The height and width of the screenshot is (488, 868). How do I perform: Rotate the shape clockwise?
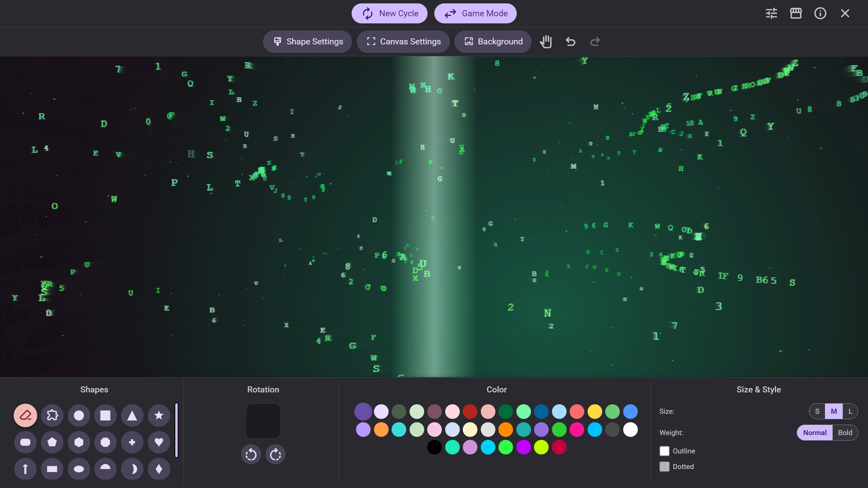(275, 454)
